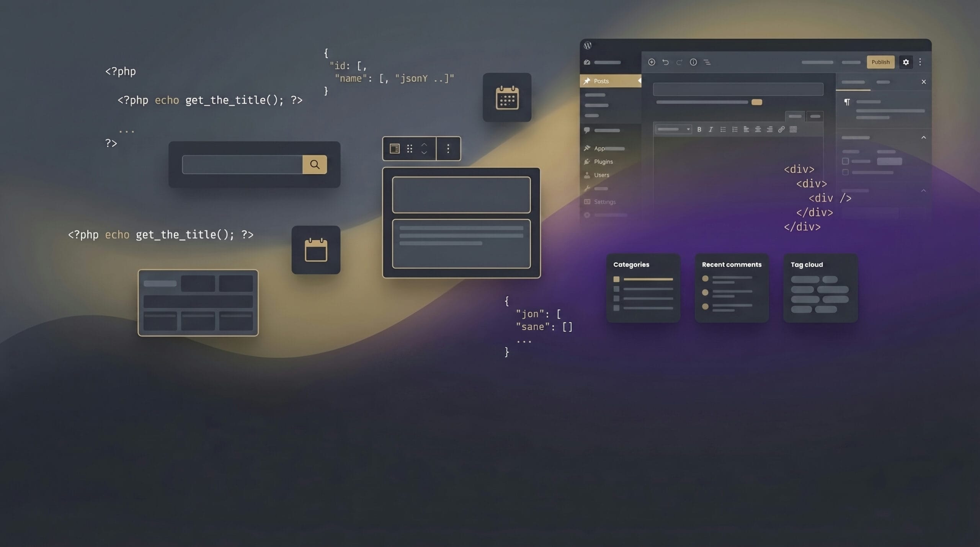Click the magnifier search button

pyautogui.click(x=315, y=165)
